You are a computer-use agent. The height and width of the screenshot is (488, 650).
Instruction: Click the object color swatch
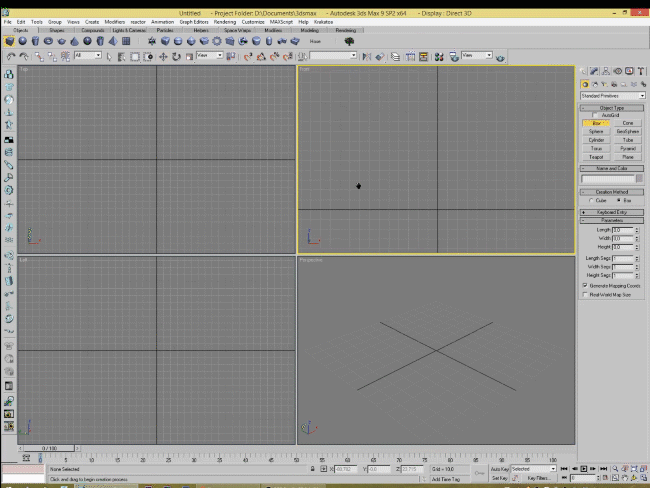(x=640, y=179)
